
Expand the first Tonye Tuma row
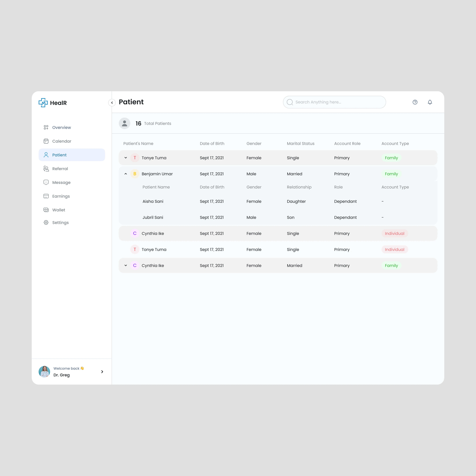126,158
